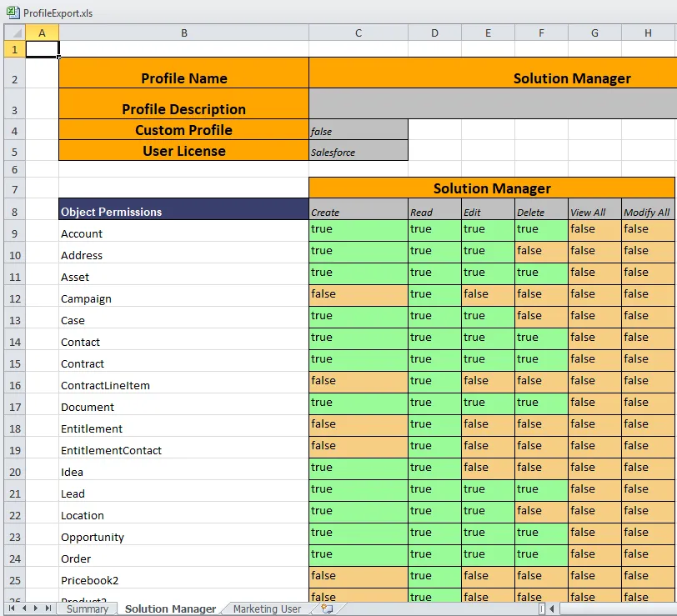Click the Custom Profile 'false' value cell

coord(359,129)
